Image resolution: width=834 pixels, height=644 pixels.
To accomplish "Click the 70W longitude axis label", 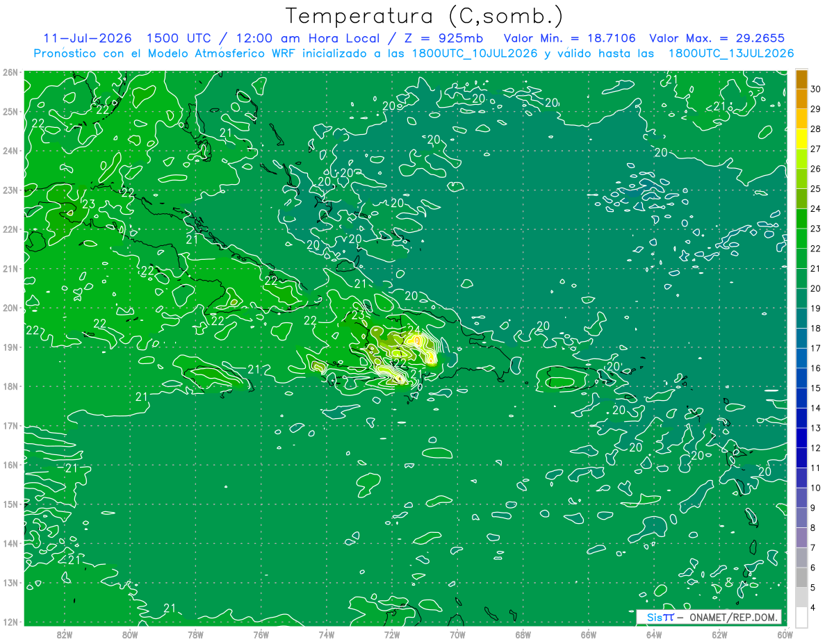I will click(457, 634).
